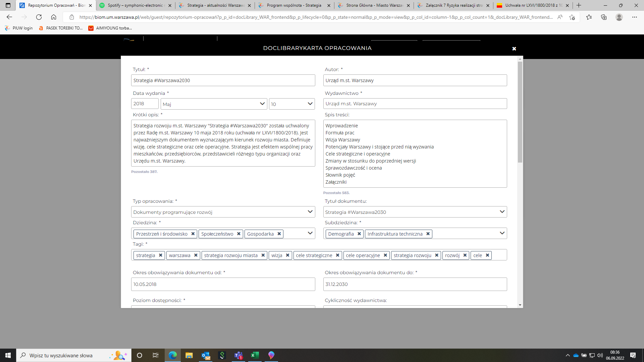644x362 pixels.
Task: Remove the 'Gospodarka' domain chip
Action: pyautogui.click(x=279, y=234)
